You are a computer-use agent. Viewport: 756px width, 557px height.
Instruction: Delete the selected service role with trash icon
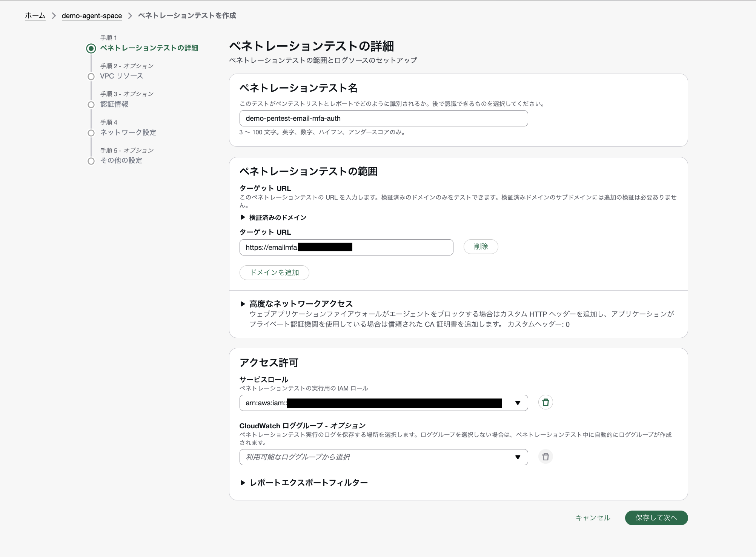pos(545,402)
